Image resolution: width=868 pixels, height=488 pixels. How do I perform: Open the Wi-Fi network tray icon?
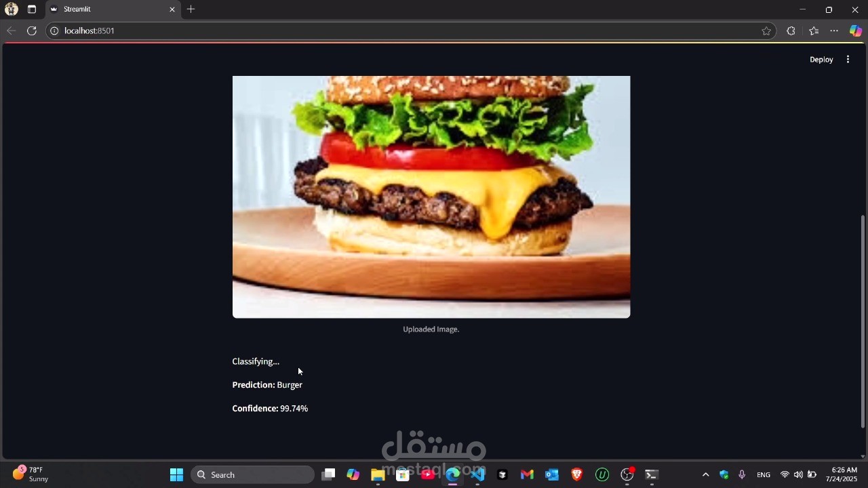785,475
